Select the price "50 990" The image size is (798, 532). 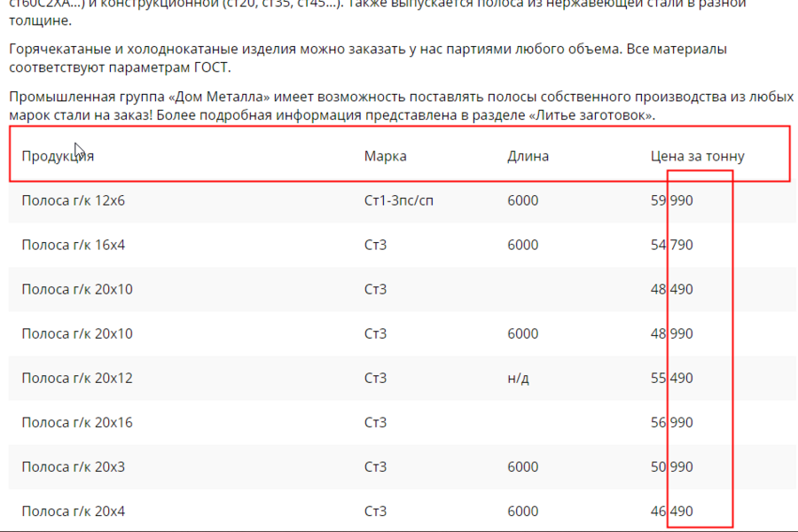(x=672, y=466)
